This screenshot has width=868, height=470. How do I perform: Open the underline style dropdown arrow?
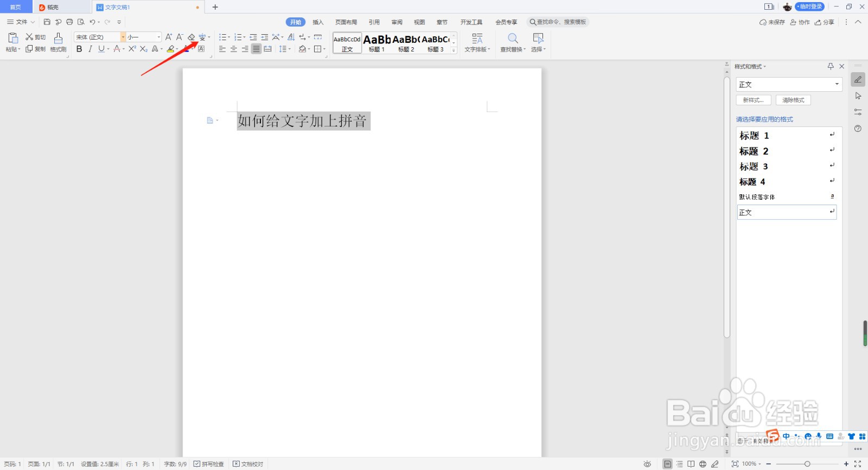point(108,49)
